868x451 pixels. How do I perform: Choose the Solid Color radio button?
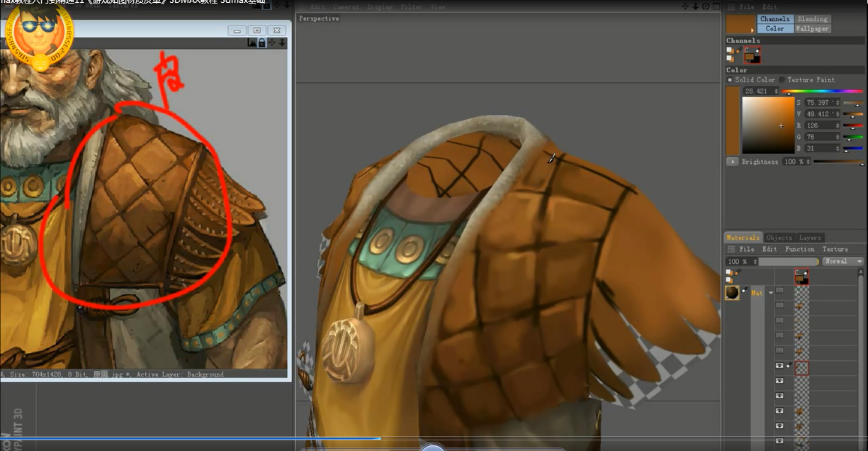pyautogui.click(x=730, y=80)
